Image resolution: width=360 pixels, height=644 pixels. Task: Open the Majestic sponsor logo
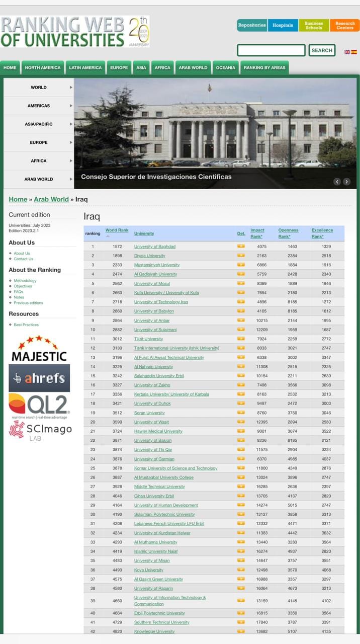click(39, 349)
